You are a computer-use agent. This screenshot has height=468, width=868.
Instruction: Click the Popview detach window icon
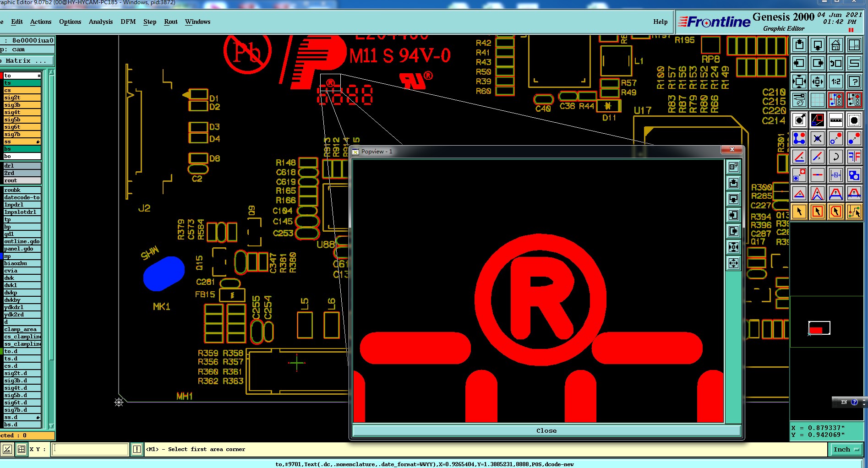click(x=734, y=167)
